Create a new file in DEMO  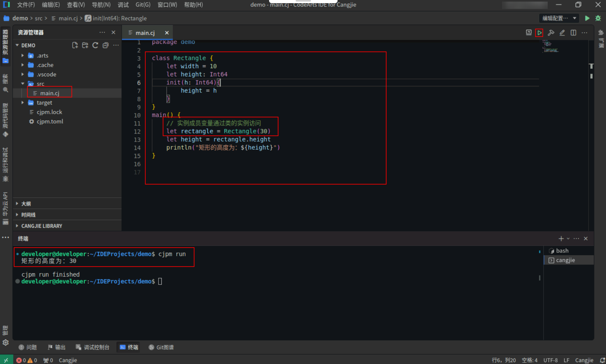tap(75, 45)
